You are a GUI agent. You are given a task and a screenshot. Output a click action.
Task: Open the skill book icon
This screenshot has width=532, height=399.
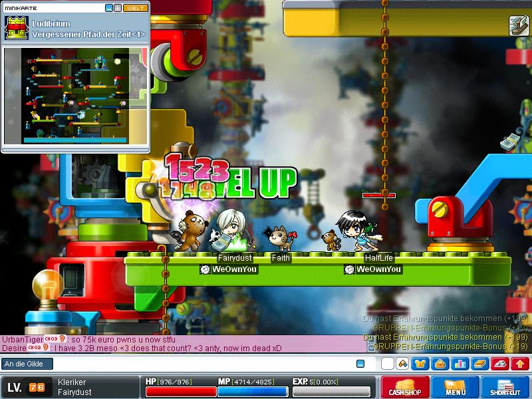coord(480,364)
